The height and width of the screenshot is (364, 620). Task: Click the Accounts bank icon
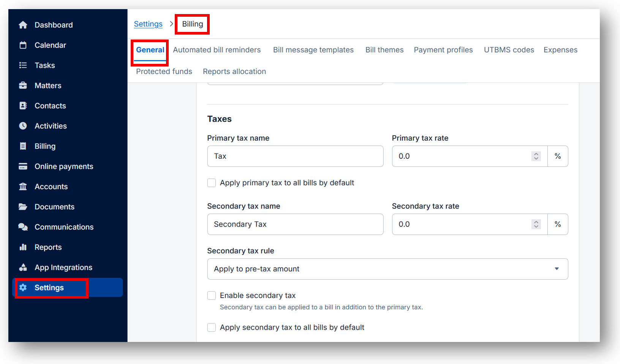pyautogui.click(x=23, y=186)
